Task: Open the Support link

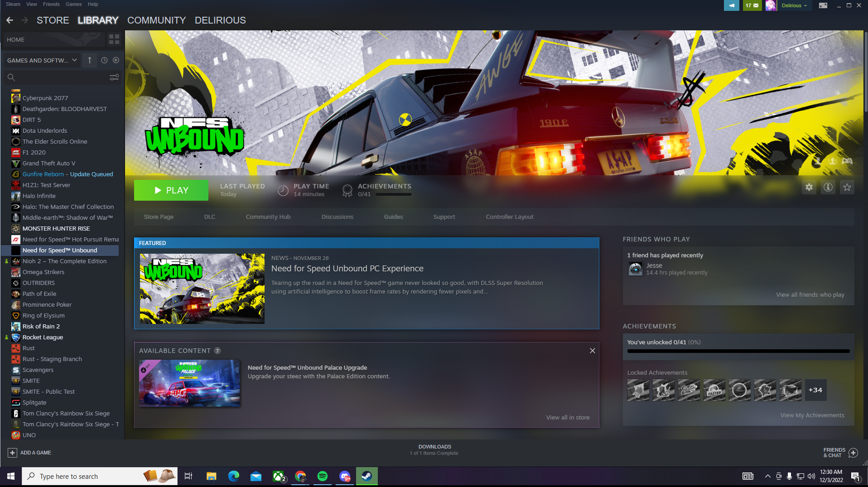Action: point(444,217)
